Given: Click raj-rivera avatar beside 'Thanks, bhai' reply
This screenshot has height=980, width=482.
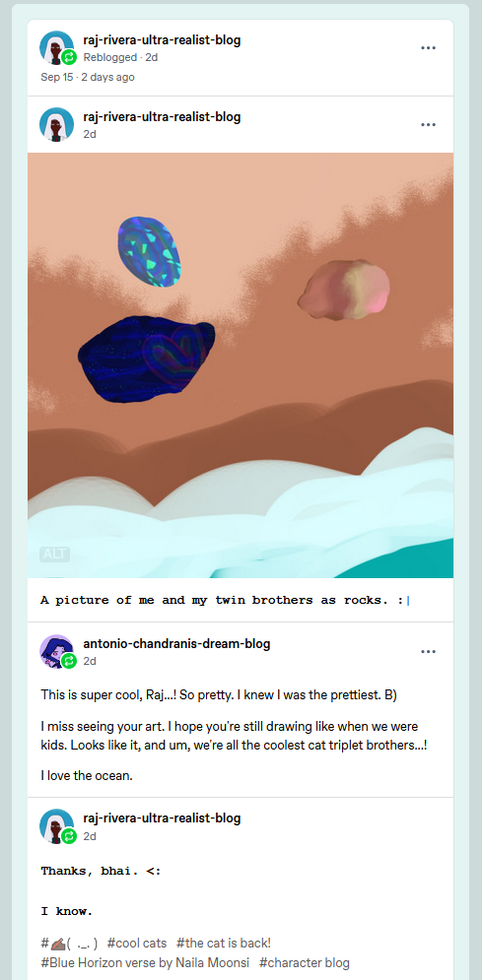Looking at the screenshot, I should [x=57, y=826].
